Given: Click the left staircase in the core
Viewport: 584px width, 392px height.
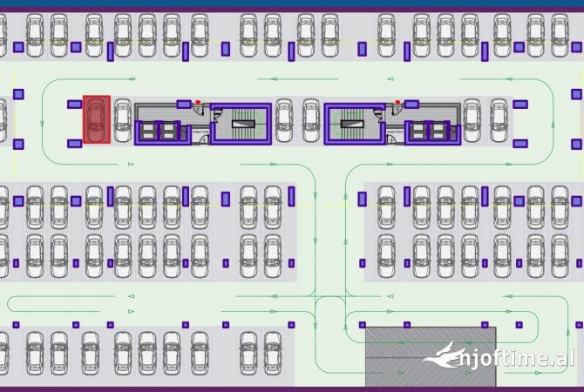Looking at the screenshot, I should (241, 125).
